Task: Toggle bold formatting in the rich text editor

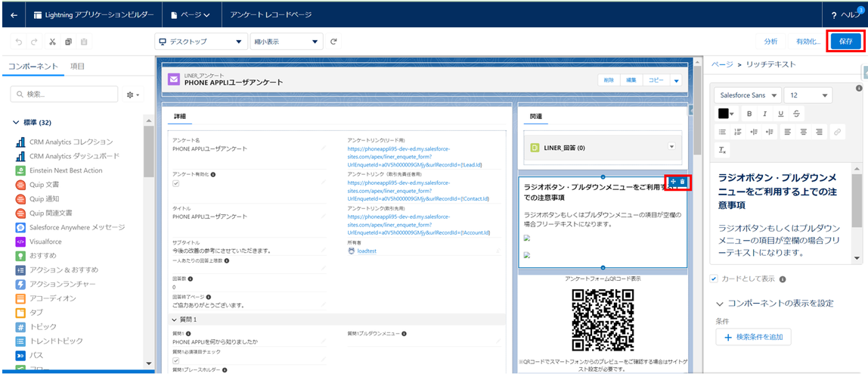Action: [749, 114]
